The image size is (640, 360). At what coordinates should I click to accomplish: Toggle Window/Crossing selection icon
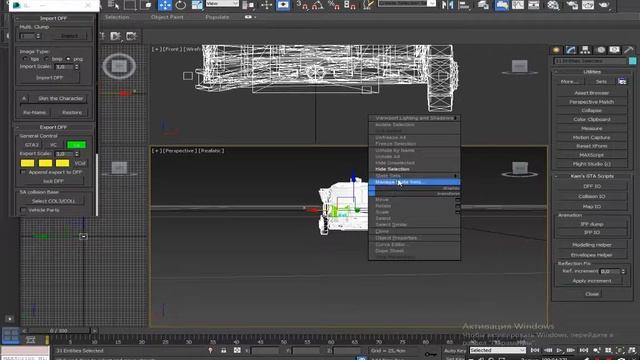click(x=147, y=5)
